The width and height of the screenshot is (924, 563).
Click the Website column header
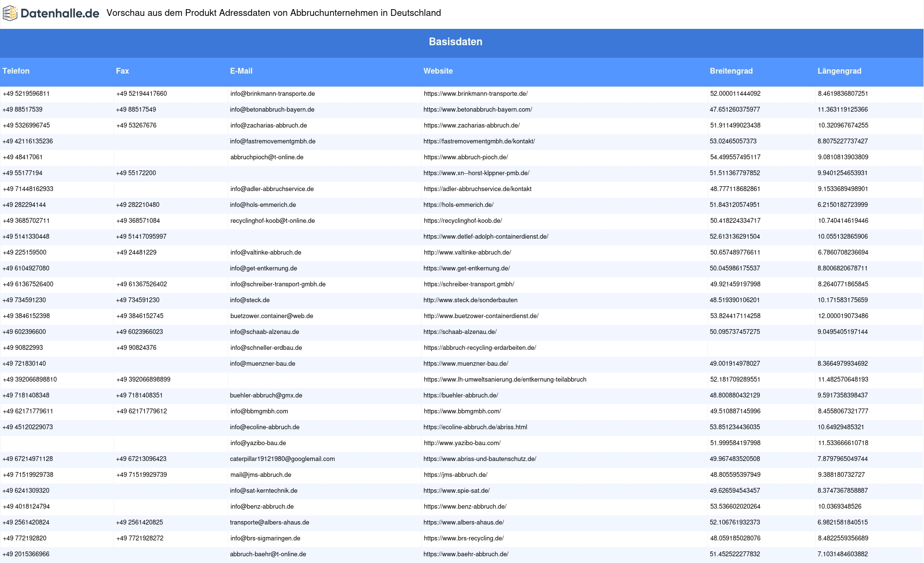[438, 71]
